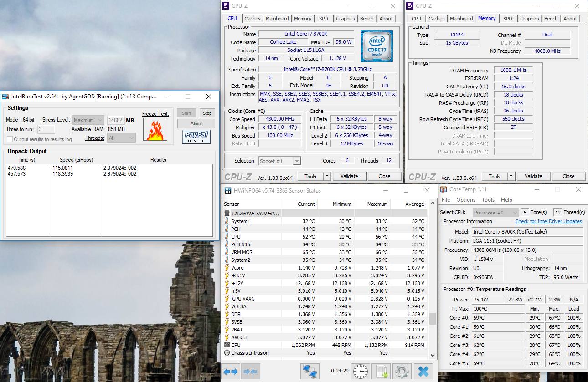
Task: Click the Start button in IntelBurnTest
Action: [x=186, y=113]
